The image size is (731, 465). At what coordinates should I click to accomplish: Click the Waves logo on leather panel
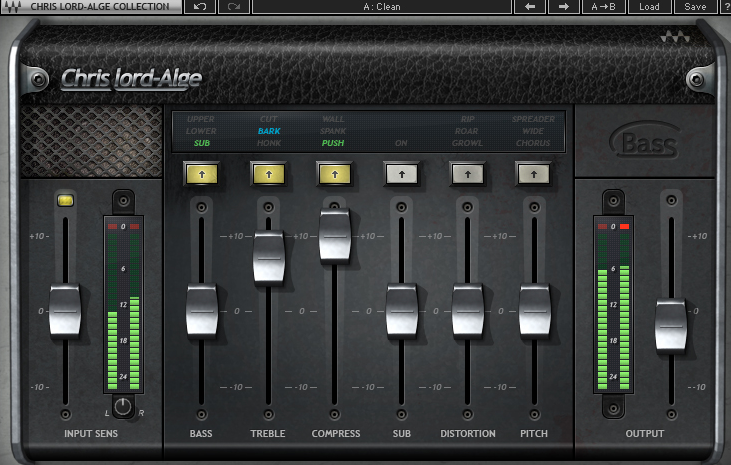(675, 36)
